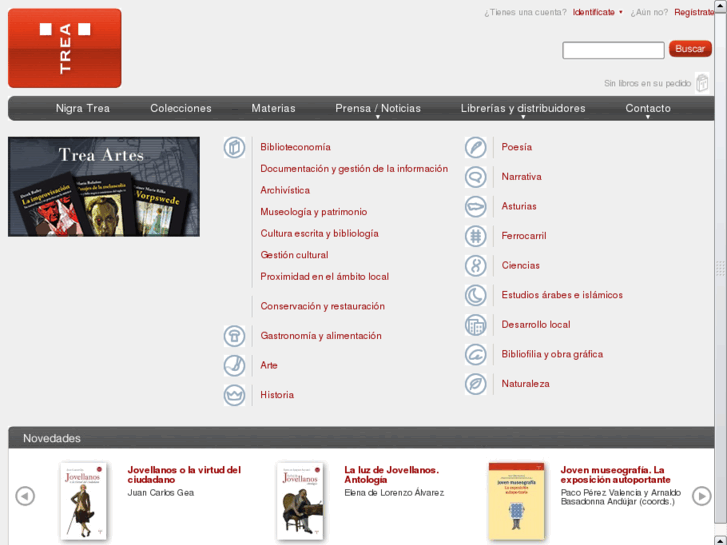Open the Colecciones menu item
This screenshot has height=545, width=727.
(x=181, y=109)
